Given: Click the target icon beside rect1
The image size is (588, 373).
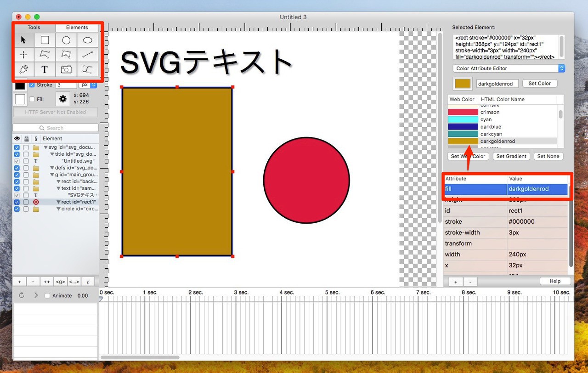Looking at the screenshot, I should pyautogui.click(x=36, y=202).
